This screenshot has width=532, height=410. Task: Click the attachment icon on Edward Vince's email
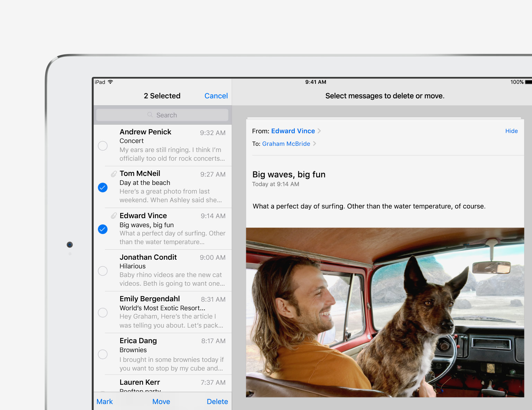pos(114,216)
